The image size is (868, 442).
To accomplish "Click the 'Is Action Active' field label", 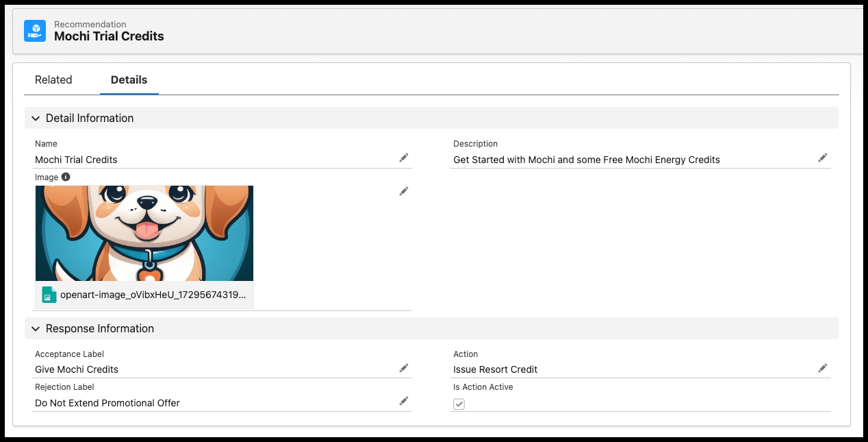I will 483,387.
